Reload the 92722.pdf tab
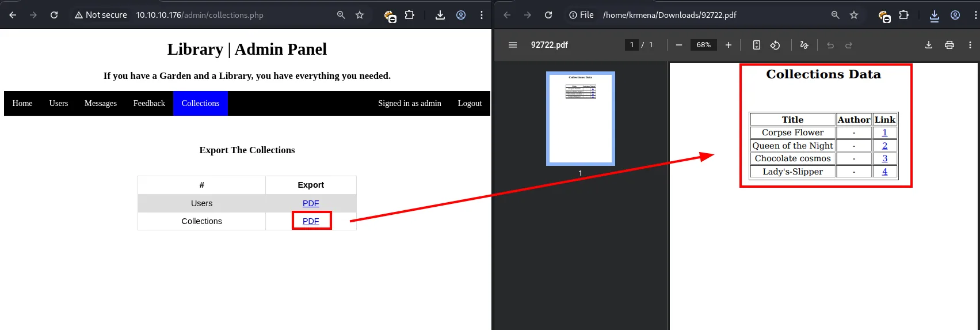Image resolution: width=980 pixels, height=330 pixels. pos(548,15)
